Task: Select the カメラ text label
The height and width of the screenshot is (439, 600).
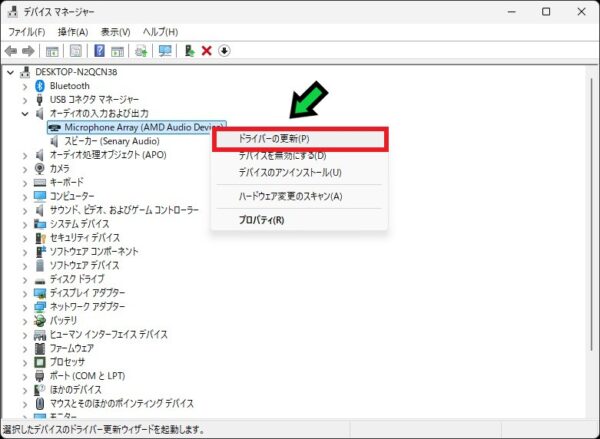Action: tap(60, 168)
